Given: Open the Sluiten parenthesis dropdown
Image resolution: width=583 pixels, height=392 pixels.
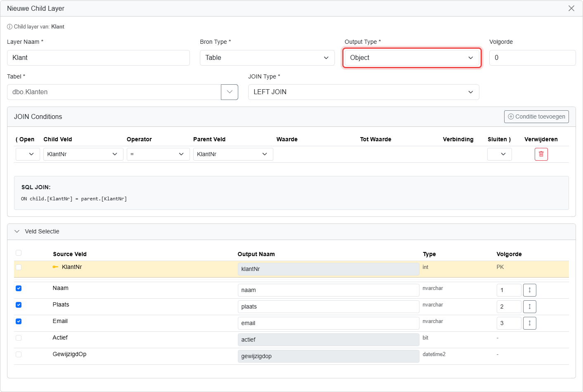Looking at the screenshot, I should (x=500, y=154).
